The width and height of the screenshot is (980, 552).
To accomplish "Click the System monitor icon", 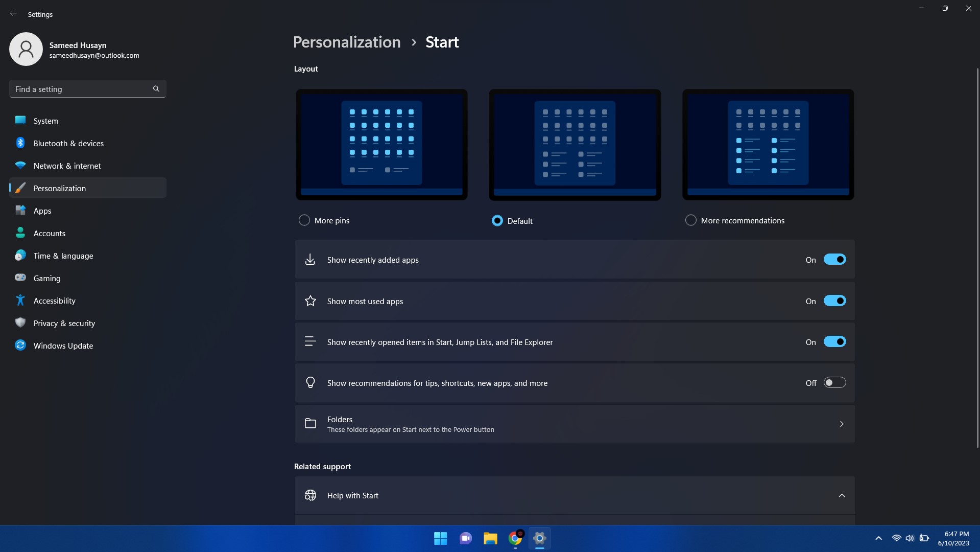I will pos(20,120).
